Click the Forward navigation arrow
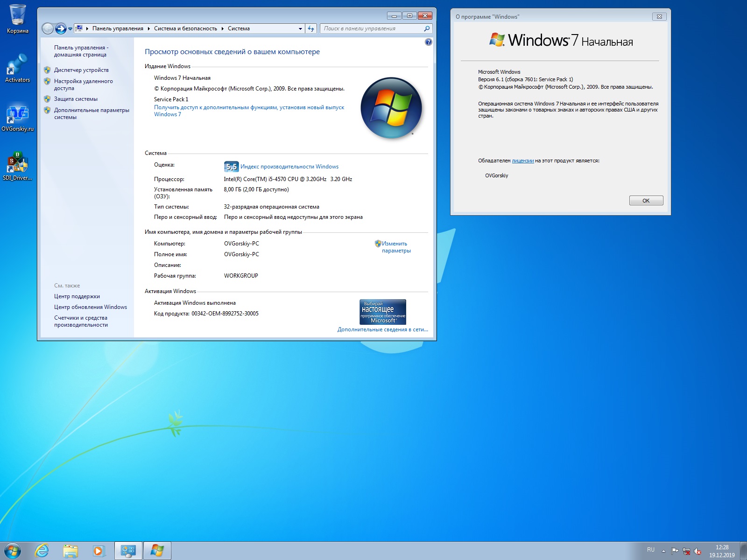Image resolution: width=747 pixels, height=560 pixels. click(61, 28)
